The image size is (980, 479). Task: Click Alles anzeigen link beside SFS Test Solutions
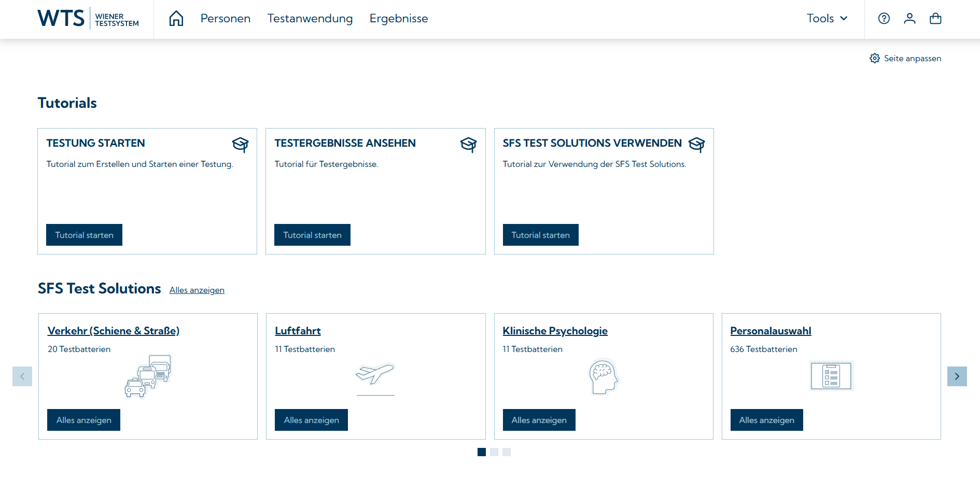197,290
